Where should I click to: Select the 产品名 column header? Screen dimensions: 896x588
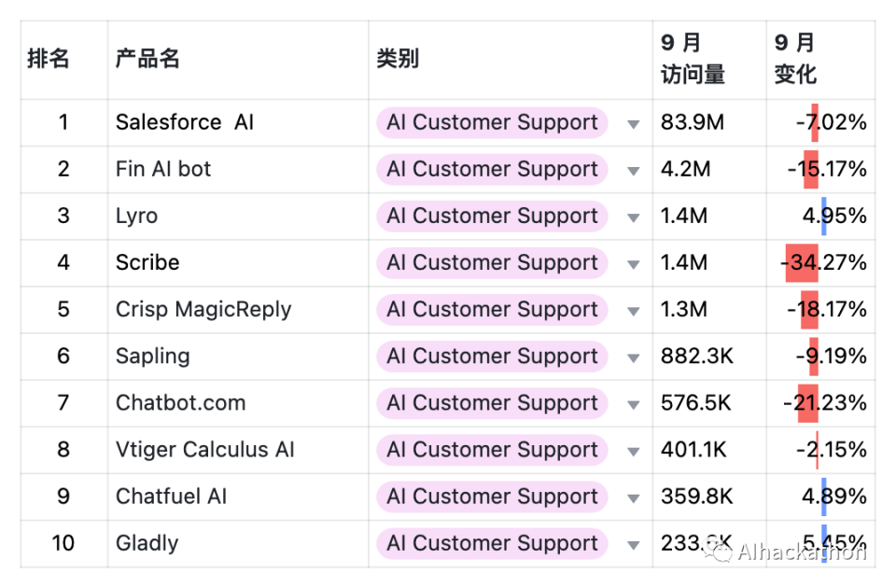(x=147, y=60)
